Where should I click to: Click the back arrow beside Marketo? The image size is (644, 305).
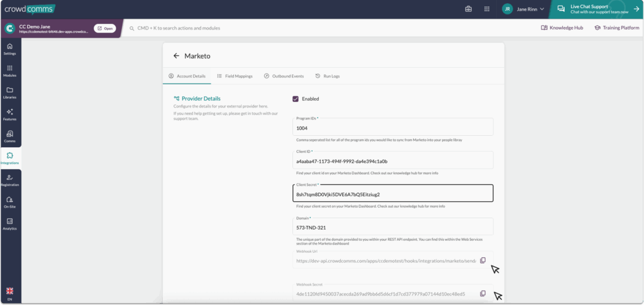tap(176, 56)
